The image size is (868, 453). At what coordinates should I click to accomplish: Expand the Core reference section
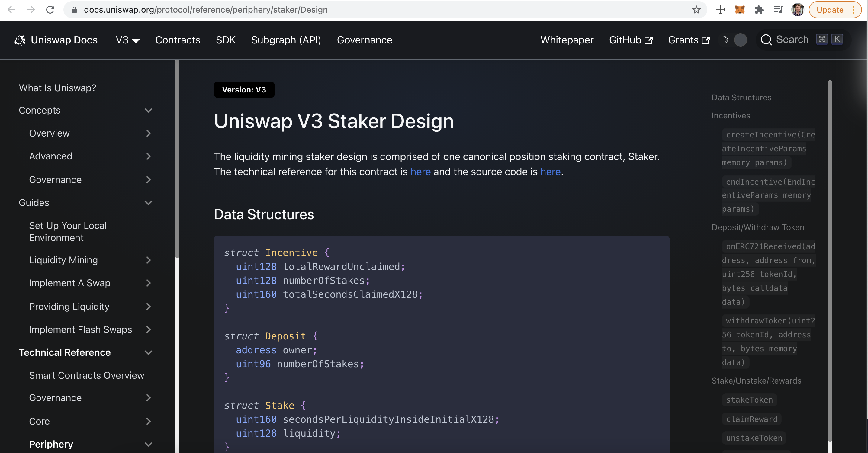coord(148,421)
